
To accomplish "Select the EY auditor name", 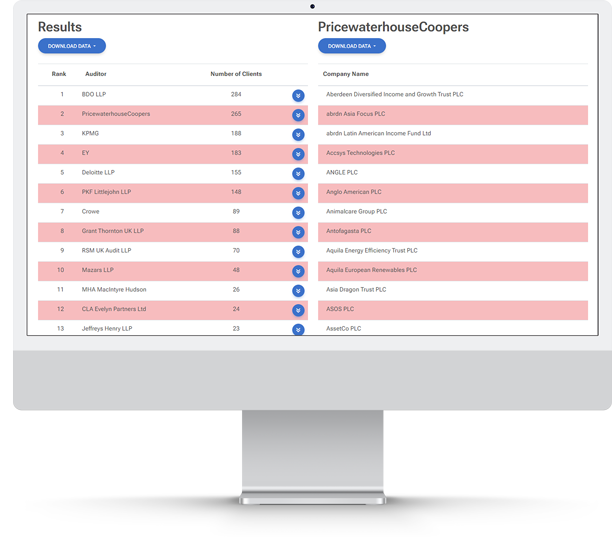I will tap(85, 153).
